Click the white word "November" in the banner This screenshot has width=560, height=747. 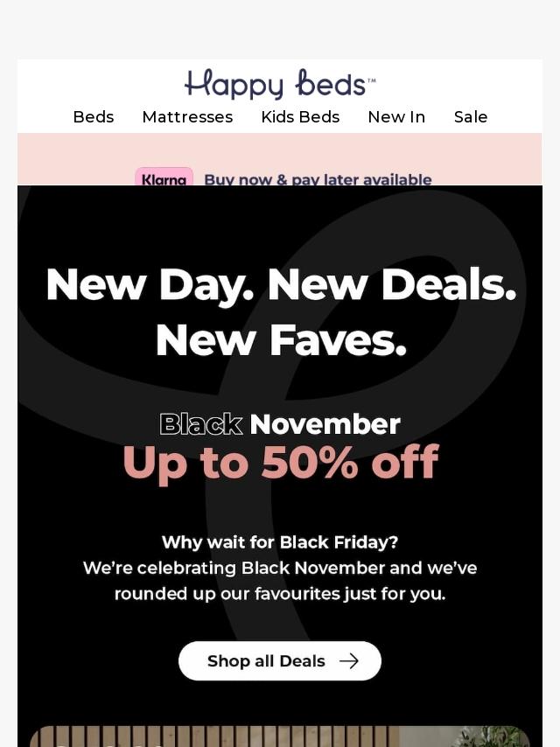325,424
